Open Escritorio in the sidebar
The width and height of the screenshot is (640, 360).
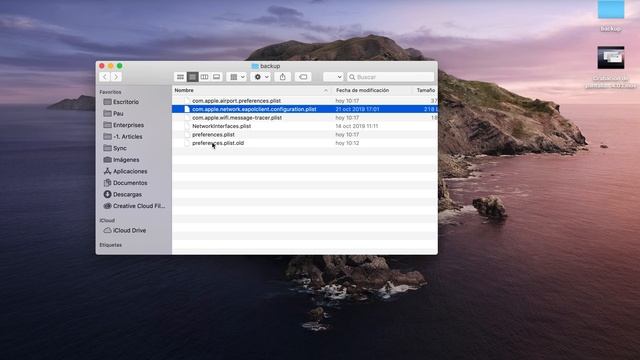126,102
